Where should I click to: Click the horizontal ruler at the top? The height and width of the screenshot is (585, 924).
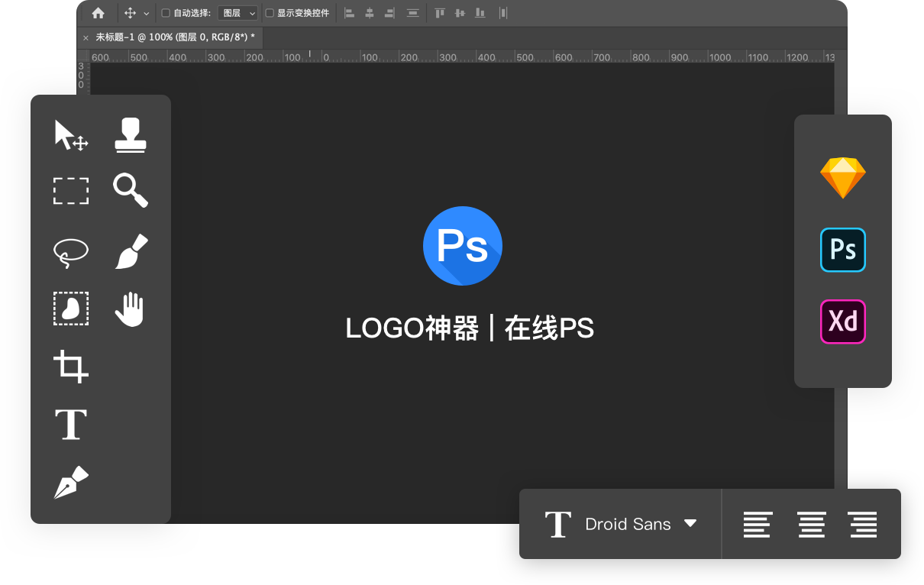[462, 57]
